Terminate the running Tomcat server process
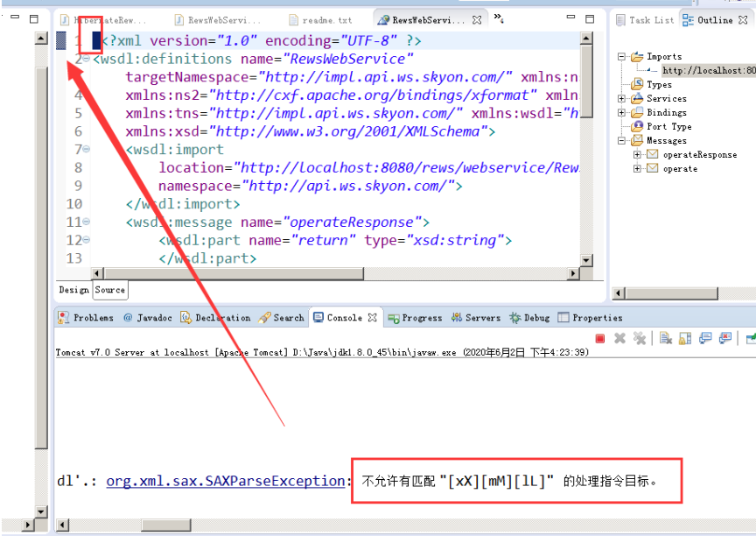Image resolution: width=756 pixels, height=536 pixels. [601, 337]
